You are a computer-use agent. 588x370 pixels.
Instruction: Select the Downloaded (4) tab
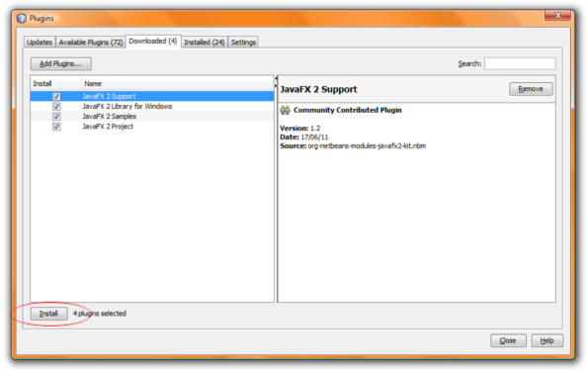[153, 41]
